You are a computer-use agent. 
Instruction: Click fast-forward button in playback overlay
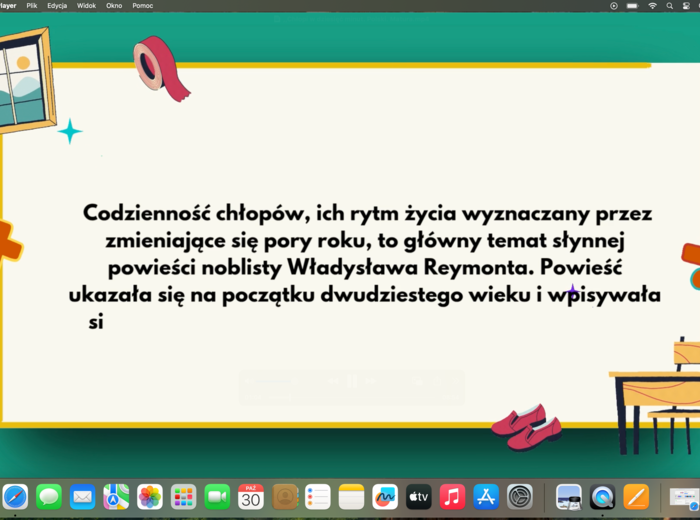coord(371,381)
